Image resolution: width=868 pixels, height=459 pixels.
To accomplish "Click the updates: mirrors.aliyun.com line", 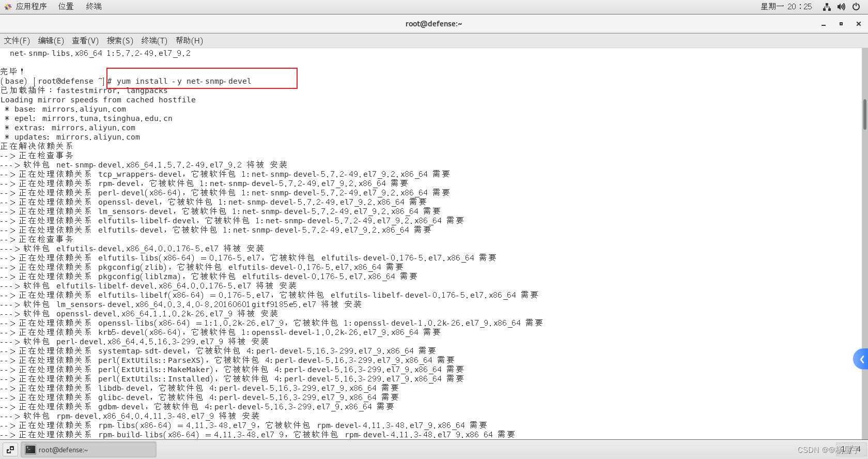I will (x=72, y=137).
